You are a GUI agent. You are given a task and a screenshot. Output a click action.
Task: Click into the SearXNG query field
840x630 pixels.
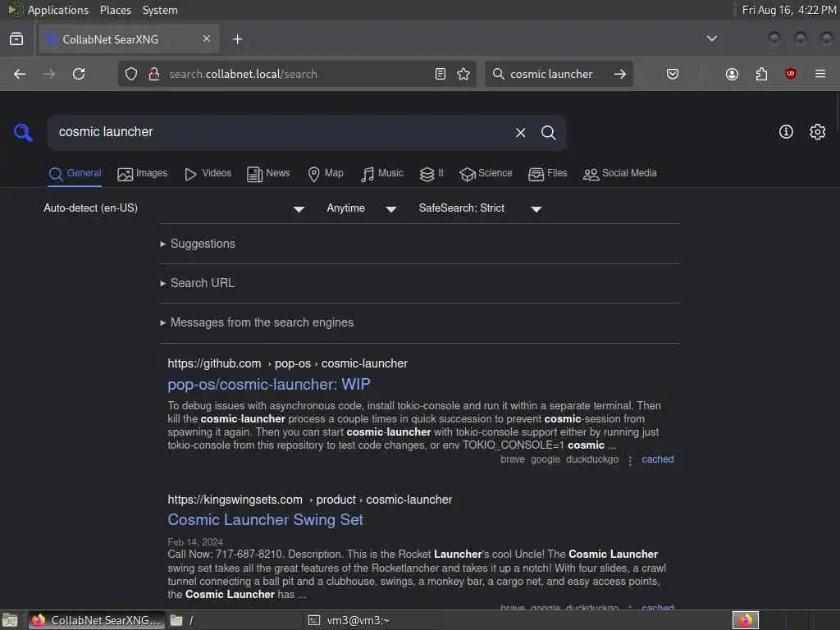(279, 132)
